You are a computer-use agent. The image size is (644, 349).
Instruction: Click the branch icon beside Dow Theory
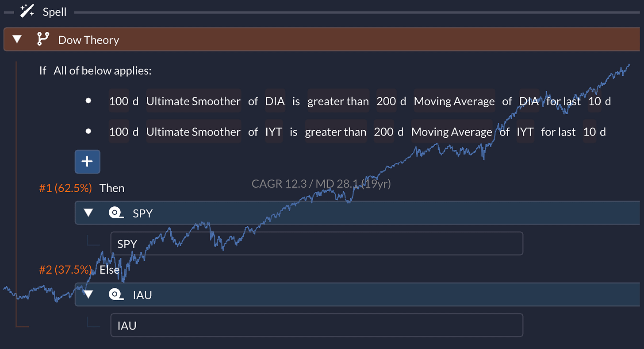point(43,39)
